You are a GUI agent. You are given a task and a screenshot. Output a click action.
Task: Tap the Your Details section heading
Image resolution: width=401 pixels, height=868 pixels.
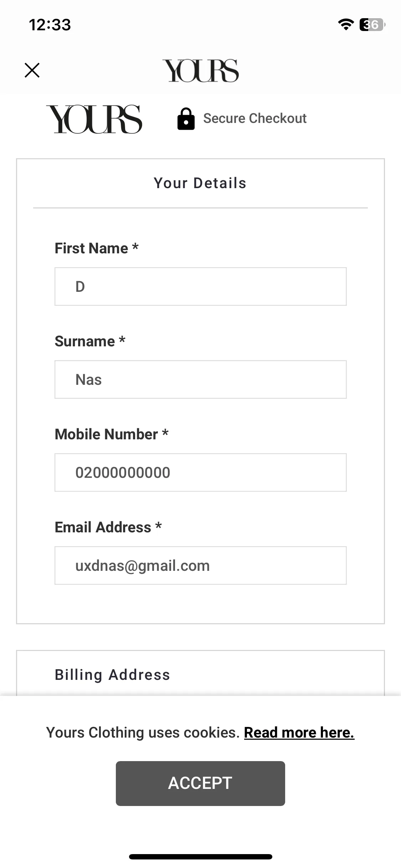click(200, 183)
